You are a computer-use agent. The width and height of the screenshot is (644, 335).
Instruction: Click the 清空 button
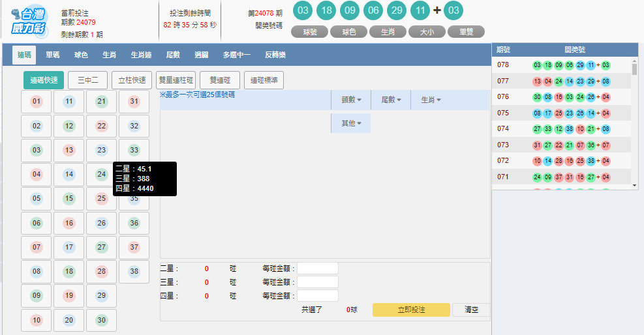coord(471,310)
